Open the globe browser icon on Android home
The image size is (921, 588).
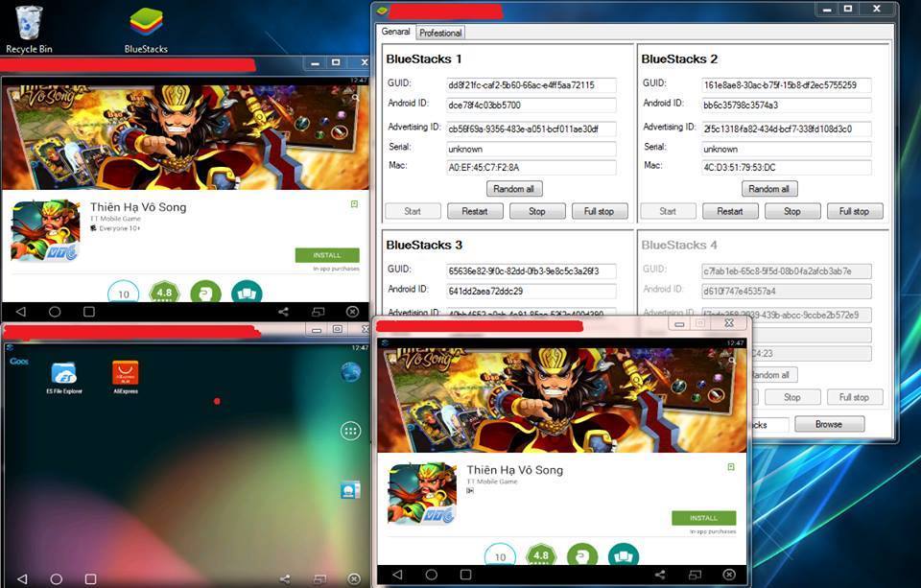(351, 372)
